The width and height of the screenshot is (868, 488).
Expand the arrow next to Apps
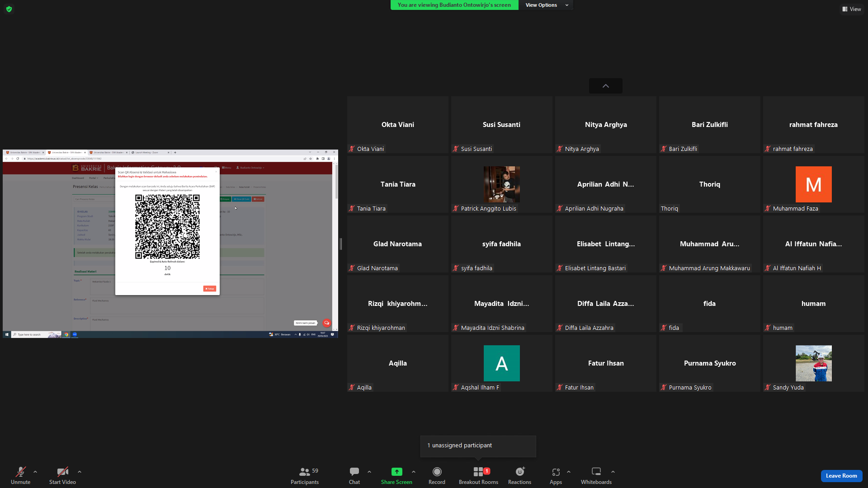pyautogui.click(x=569, y=472)
